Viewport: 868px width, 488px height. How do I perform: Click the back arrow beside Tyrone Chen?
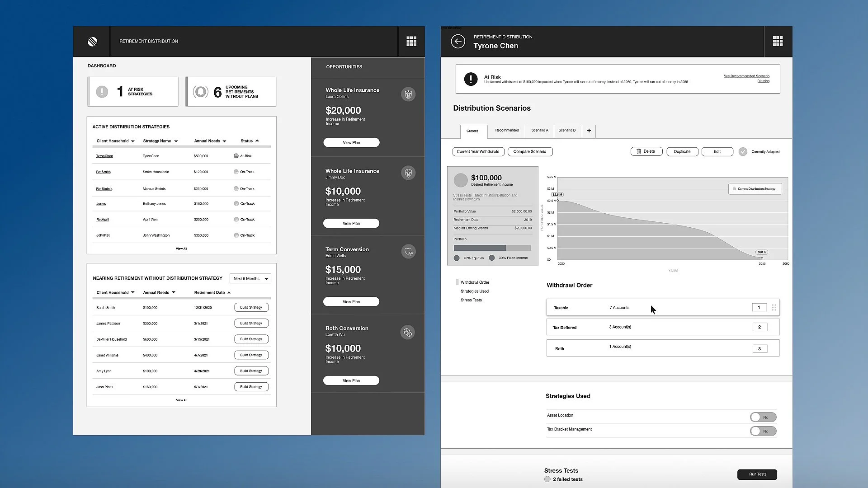click(x=458, y=42)
